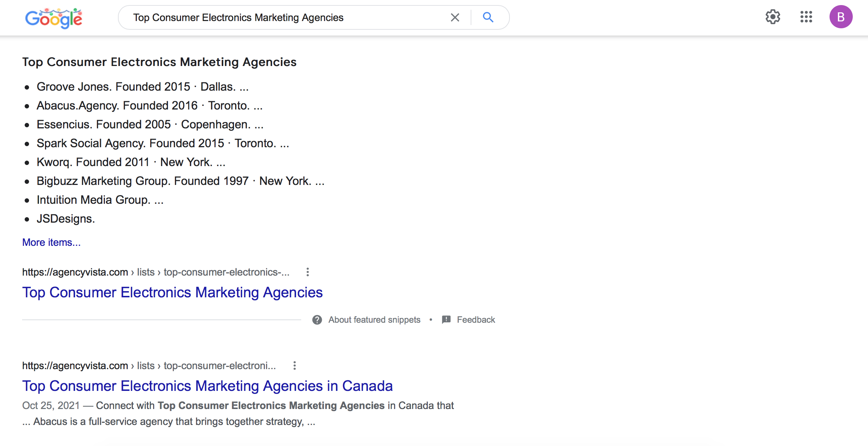Image resolution: width=868 pixels, height=446 pixels.
Task: Click the Abacus.Agency. Founded 2016 list item
Action: 150,106
